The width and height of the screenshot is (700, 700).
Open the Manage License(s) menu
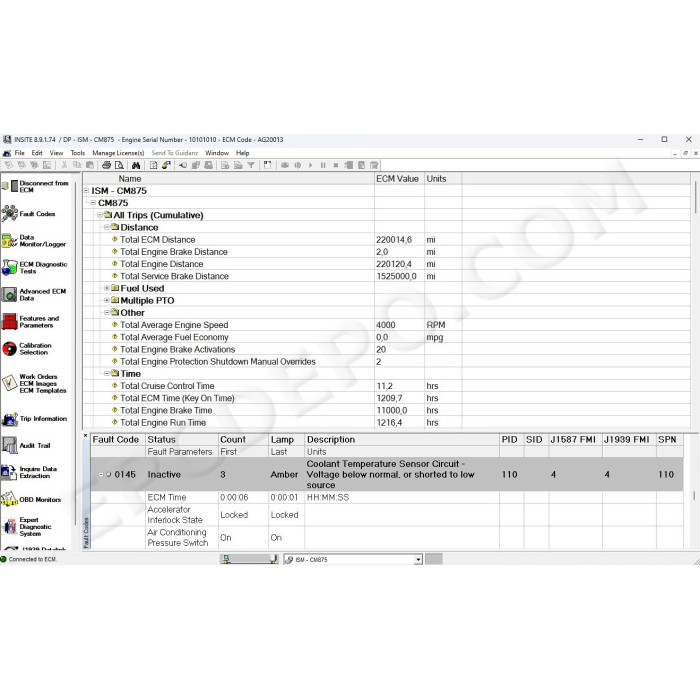tap(118, 153)
